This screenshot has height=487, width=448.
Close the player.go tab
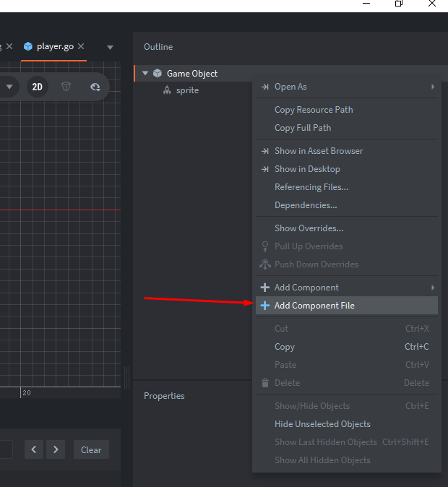[x=82, y=46]
